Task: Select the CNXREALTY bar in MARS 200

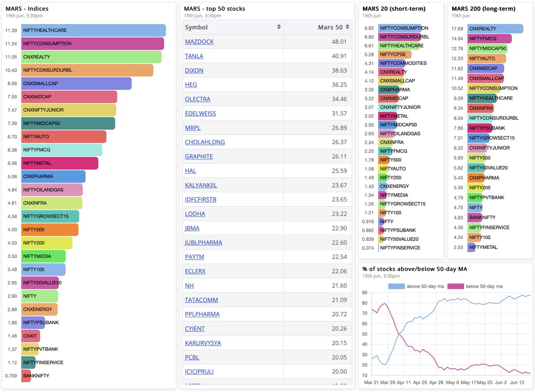Action: [495, 29]
